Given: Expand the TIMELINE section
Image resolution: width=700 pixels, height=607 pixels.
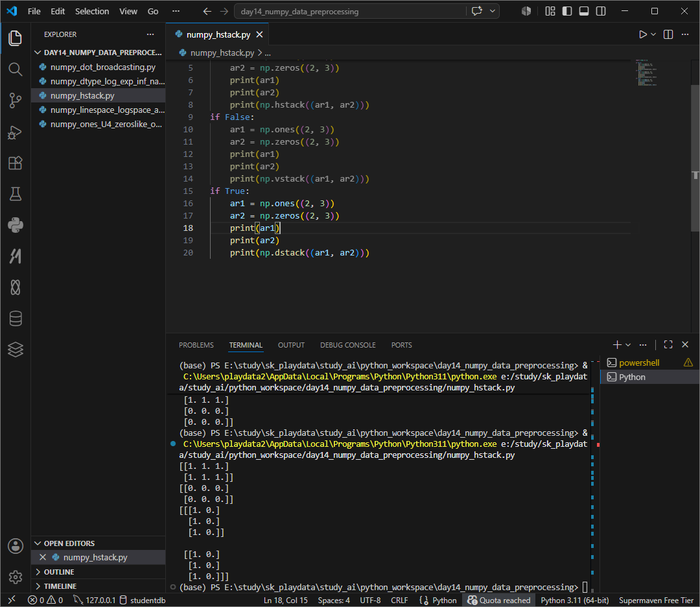Looking at the screenshot, I should tap(99, 586).
